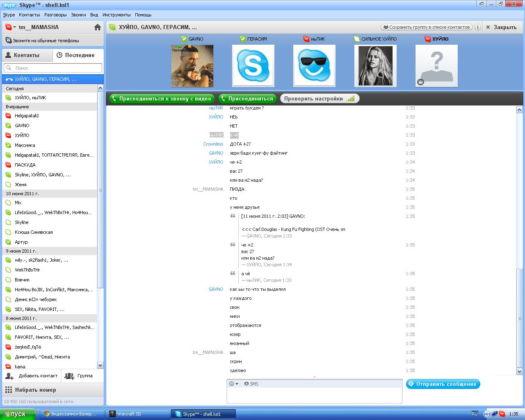Open the Артур conversation
525x420 pixels.
point(50,242)
